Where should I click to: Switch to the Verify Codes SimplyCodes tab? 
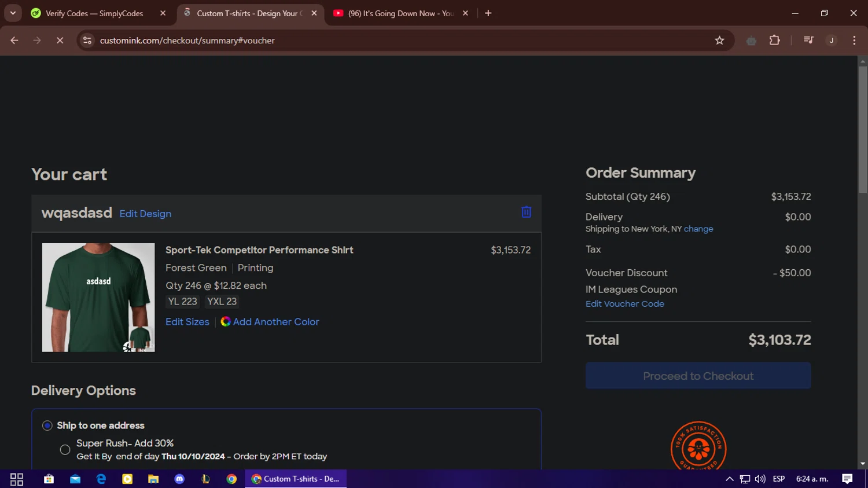(x=94, y=13)
